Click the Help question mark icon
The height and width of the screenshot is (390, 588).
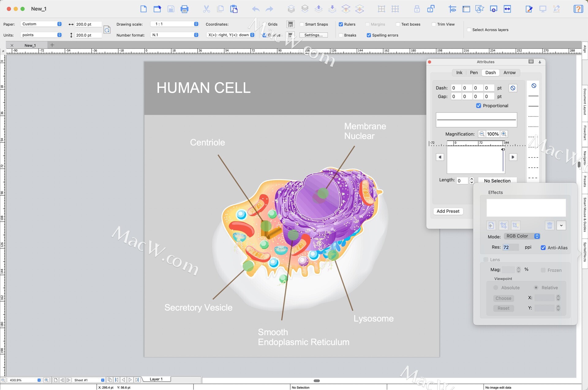click(x=578, y=9)
